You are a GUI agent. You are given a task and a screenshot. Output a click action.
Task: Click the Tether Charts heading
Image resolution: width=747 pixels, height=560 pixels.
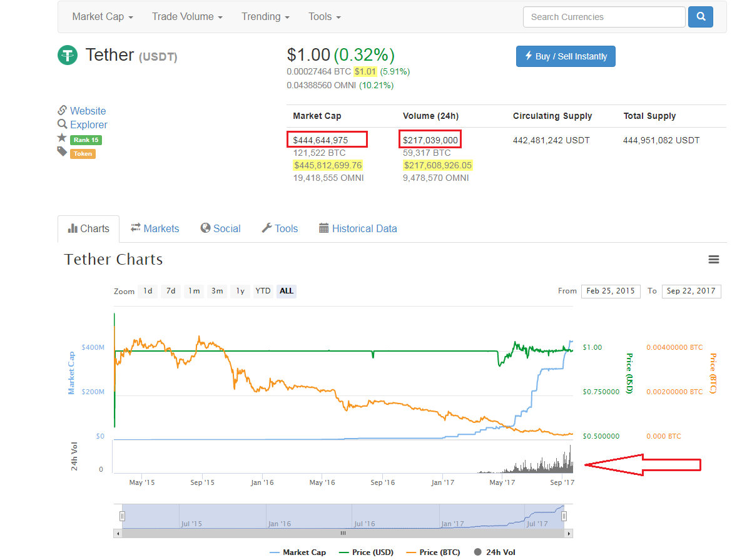(x=113, y=259)
